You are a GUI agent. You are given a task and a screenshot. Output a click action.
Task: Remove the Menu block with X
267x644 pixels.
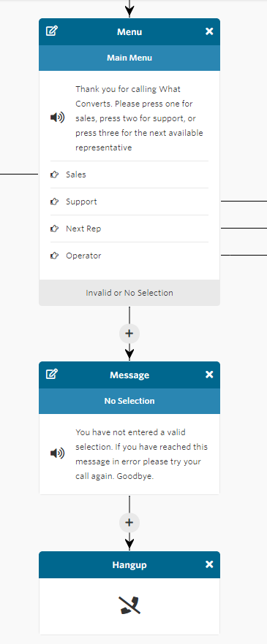[x=209, y=31]
